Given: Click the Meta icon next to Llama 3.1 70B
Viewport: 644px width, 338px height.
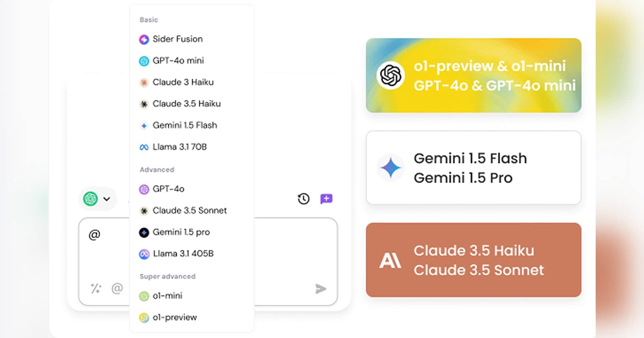Looking at the screenshot, I should tap(144, 147).
